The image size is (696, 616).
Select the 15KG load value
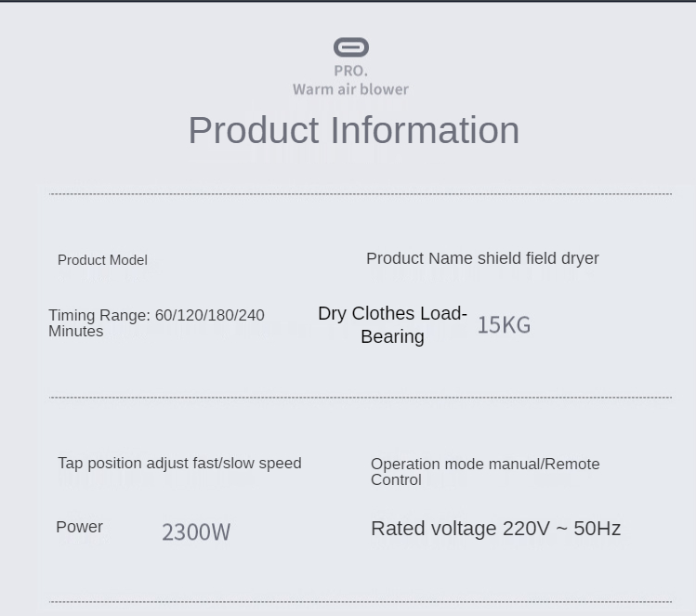[504, 325]
